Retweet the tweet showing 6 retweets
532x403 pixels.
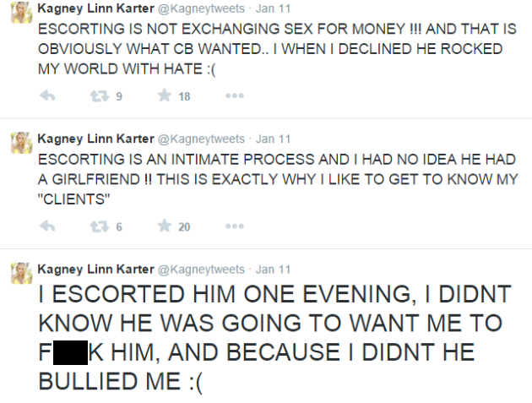click(x=101, y=226)
